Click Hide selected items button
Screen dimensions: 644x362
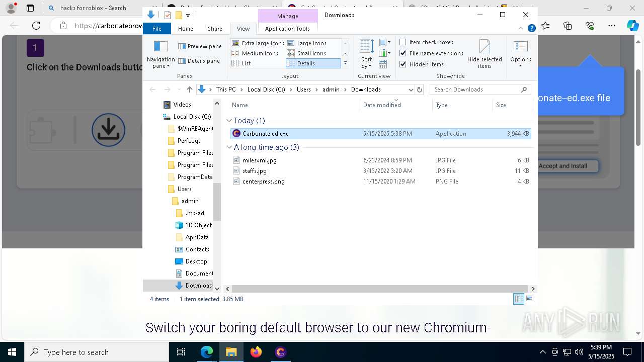(485, 54)
